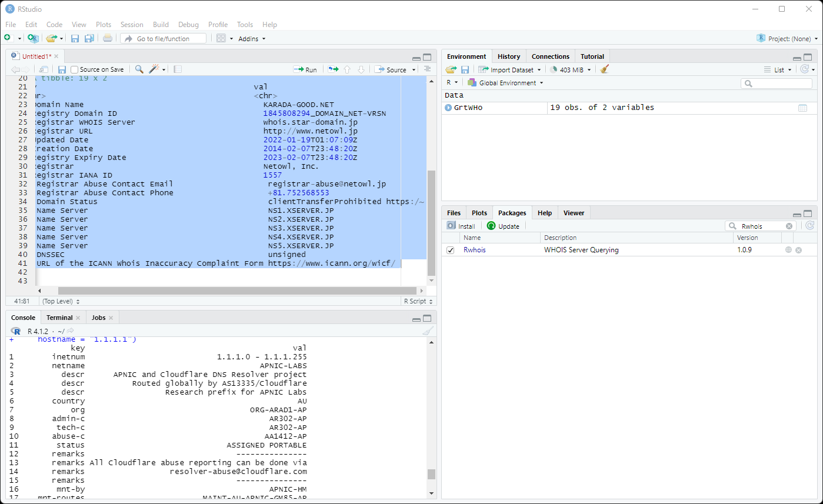The image size is (823, 504).
Task: Maximize the Console pane
Action: [x=428, y=318]
